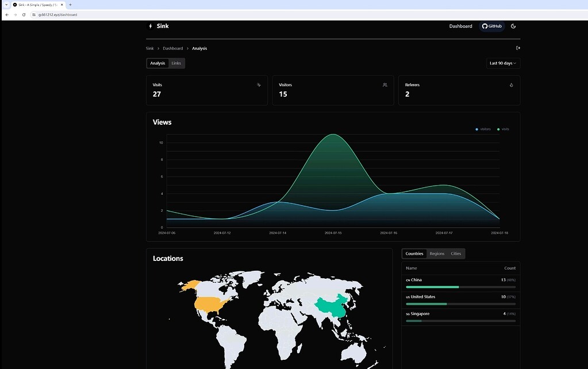Click Singapore's progress bar
588x369 pixels.
tap(460, 321)
